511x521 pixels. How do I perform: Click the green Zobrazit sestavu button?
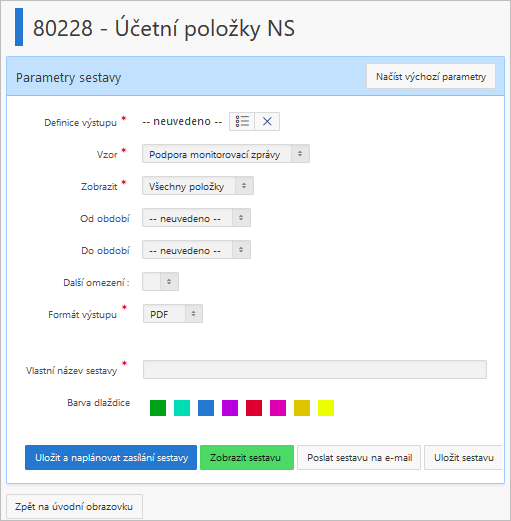pyautogui.click(x=247, y=458)
